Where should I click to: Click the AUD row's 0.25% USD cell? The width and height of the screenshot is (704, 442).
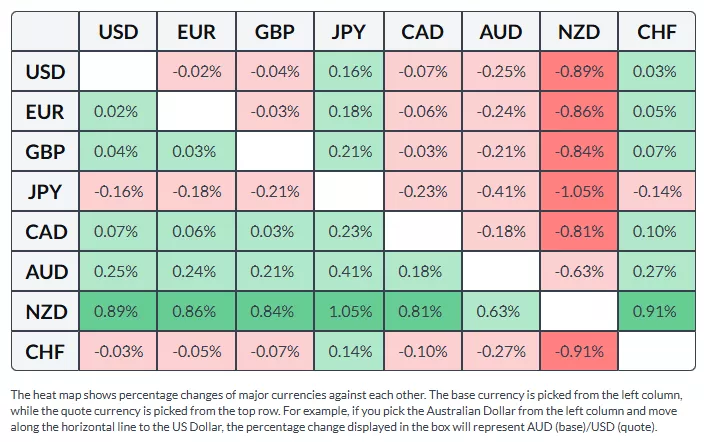click(x=117, y=271)
